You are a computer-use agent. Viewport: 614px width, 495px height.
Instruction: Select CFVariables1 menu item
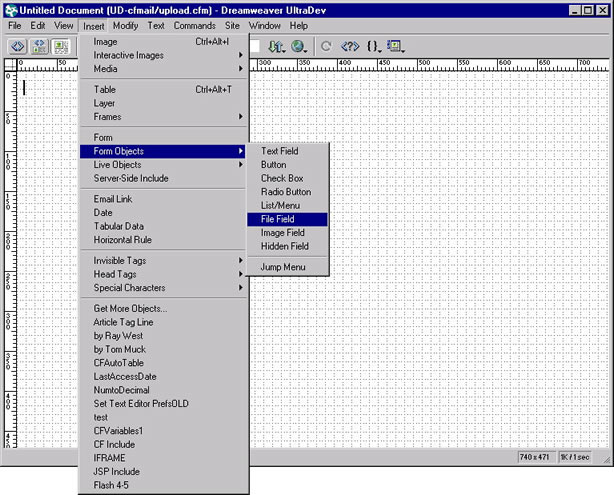(x=163, y=431)
